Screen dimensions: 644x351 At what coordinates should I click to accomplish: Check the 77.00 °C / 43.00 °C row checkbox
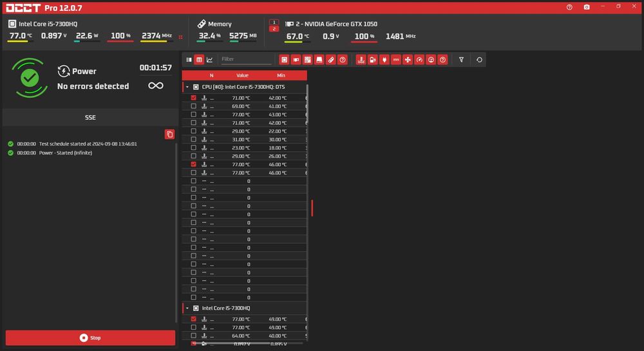(x=193, y=115)
